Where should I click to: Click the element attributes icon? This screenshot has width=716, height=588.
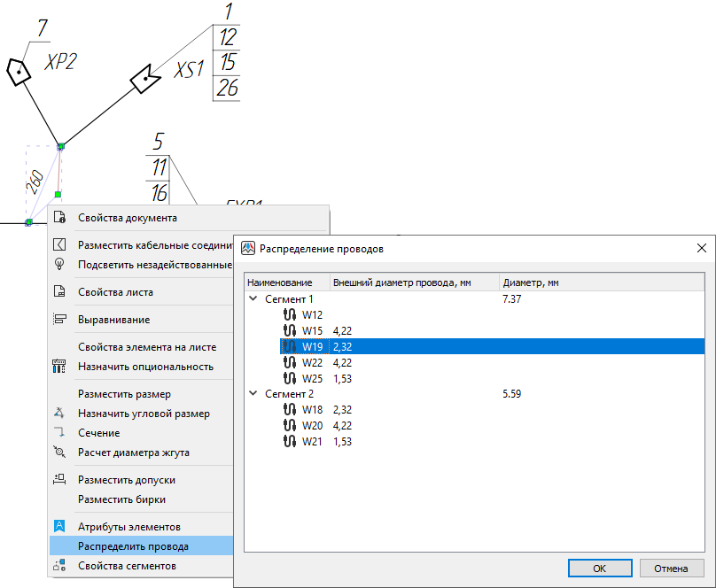click(x=60, y=526)
